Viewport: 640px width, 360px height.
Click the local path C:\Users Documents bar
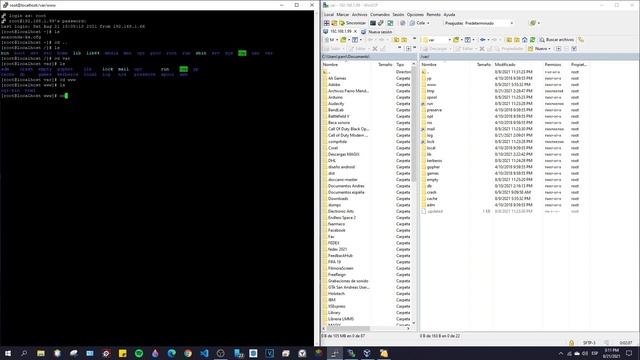pos(369,57)
